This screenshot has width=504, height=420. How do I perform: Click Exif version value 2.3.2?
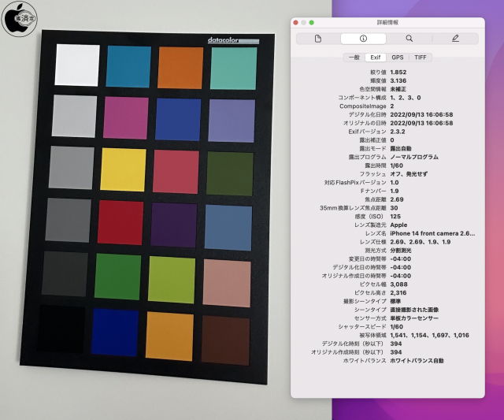click(398, 132)
